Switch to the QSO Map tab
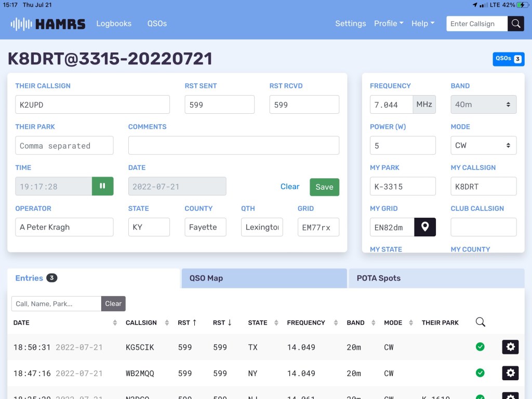532x399 pixels. pos(263,278)
